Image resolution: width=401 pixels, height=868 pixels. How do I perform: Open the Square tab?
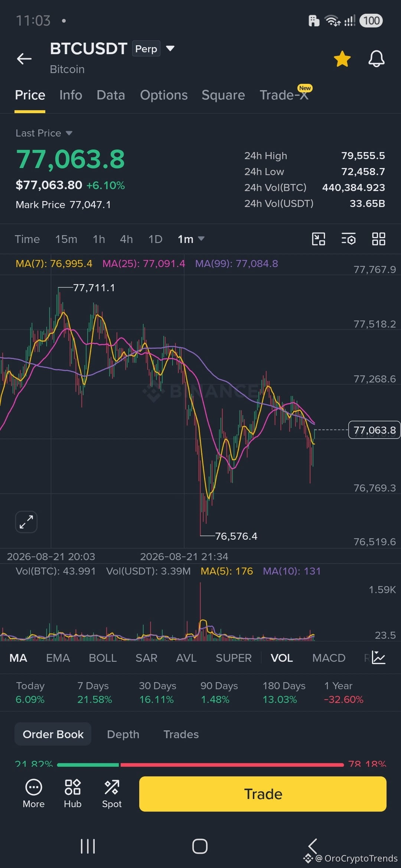point(223,95)
